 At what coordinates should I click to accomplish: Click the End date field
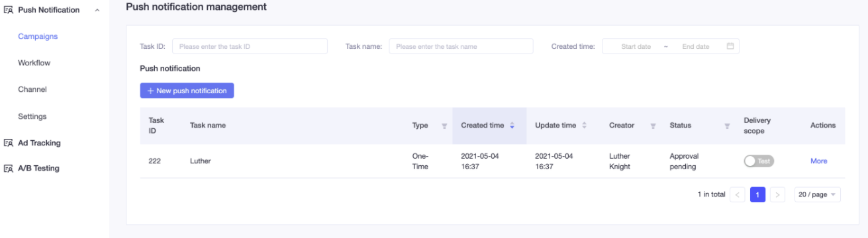click(696, 47)
